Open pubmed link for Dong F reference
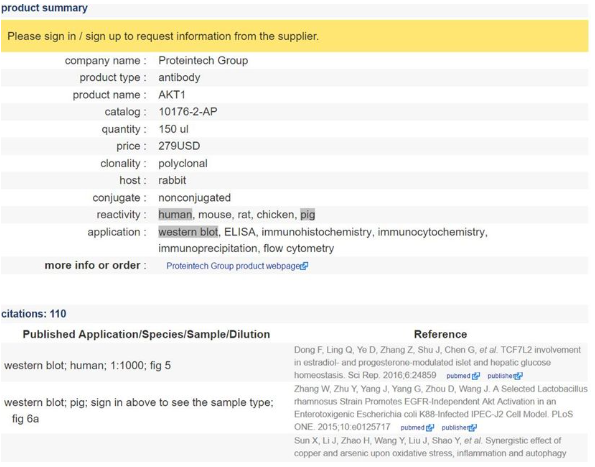Viewport: 595px width, 467px height. coord(458,376)
